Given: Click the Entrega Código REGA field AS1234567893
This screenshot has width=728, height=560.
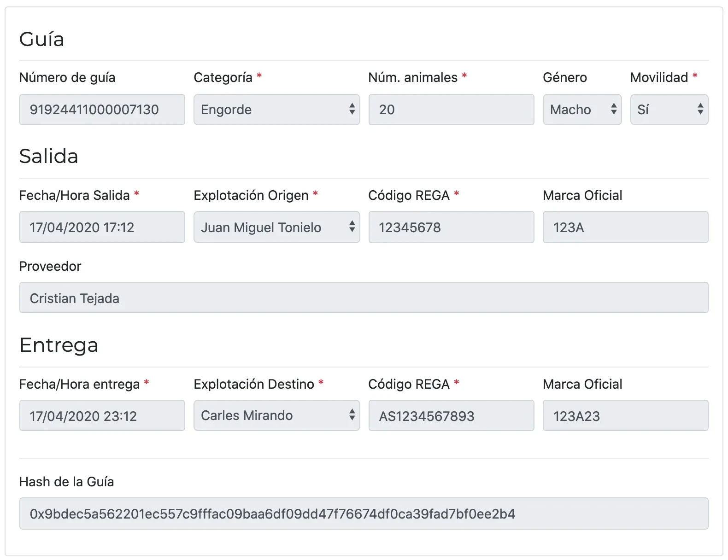Looking at the screenshot, I should pyautogui.click(x=451, y=415).
